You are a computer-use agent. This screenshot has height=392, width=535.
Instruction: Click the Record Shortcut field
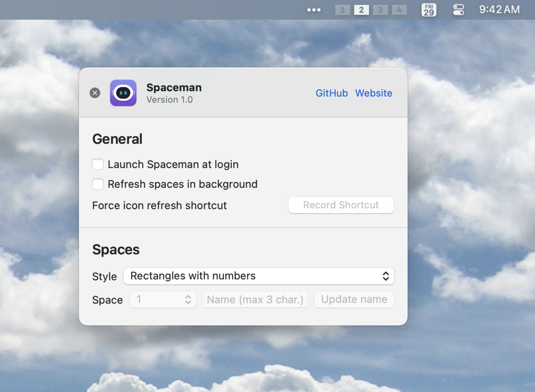tap(341, 205)
